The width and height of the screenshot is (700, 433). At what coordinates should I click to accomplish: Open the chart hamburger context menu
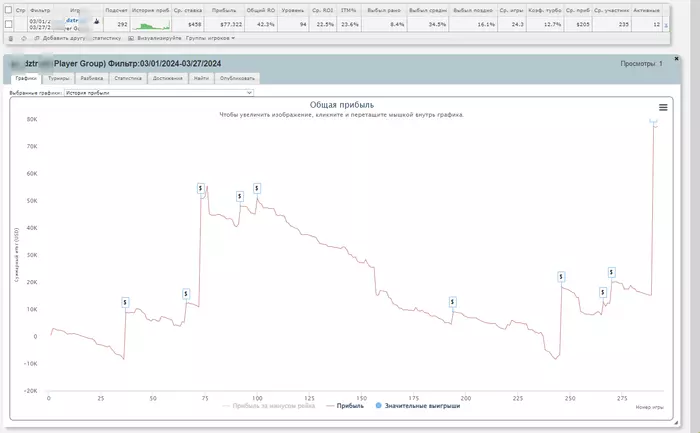[x=663, y=107]
